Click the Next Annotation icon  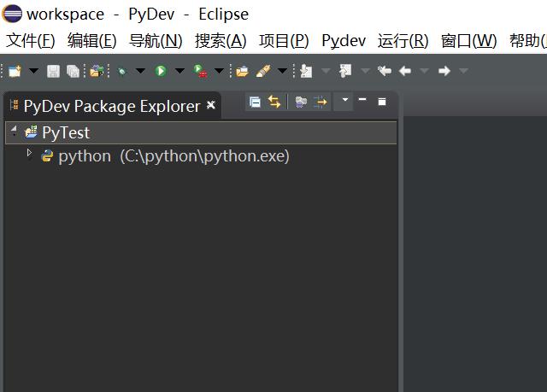pyautogui.click(x=306, y=71)
